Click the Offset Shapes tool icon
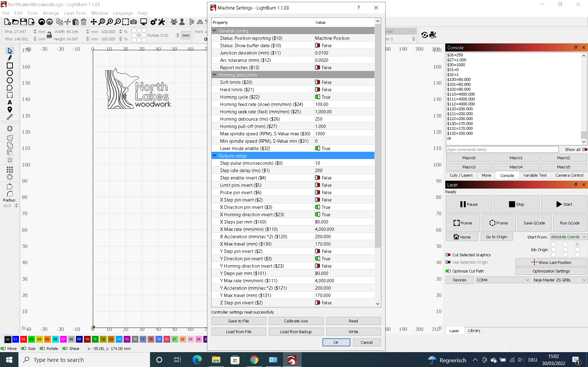This screenshot has height=367, width=588. pyautogui.click(x=10, y=128)
